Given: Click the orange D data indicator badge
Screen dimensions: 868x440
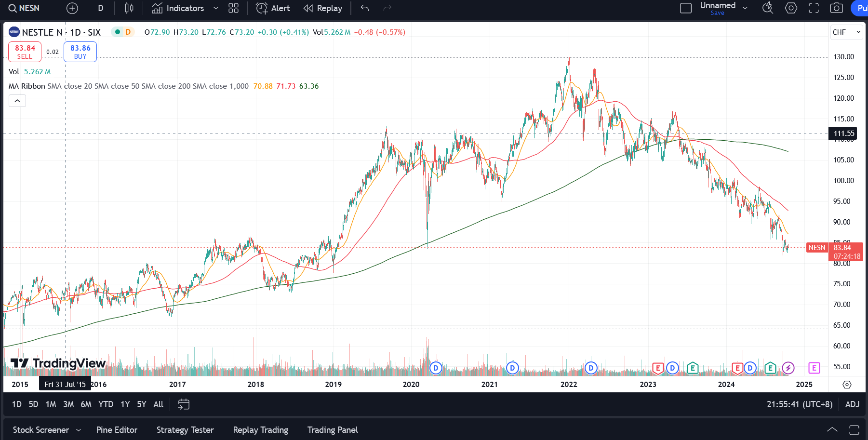Looking at the screenshot, I should (128, 32).
